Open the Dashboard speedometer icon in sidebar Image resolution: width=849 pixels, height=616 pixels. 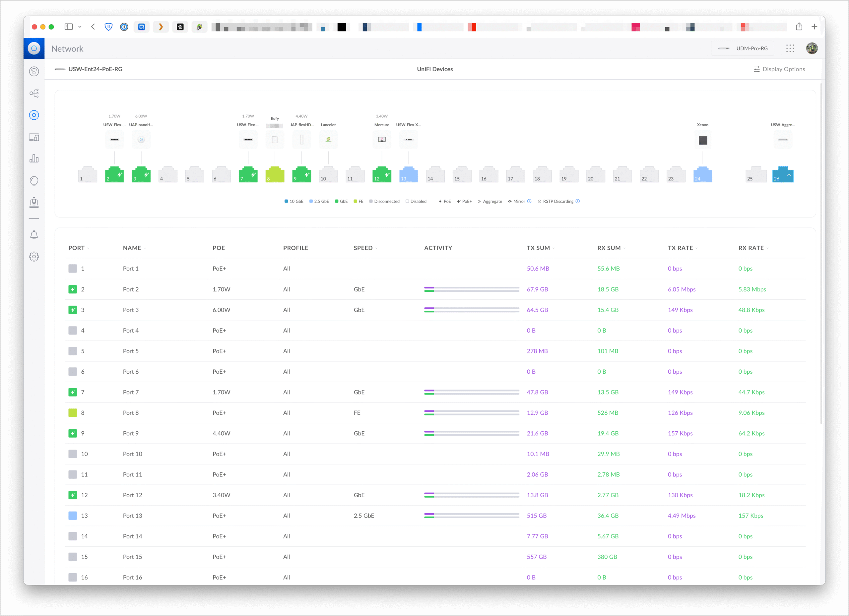(x=34, y=72)
